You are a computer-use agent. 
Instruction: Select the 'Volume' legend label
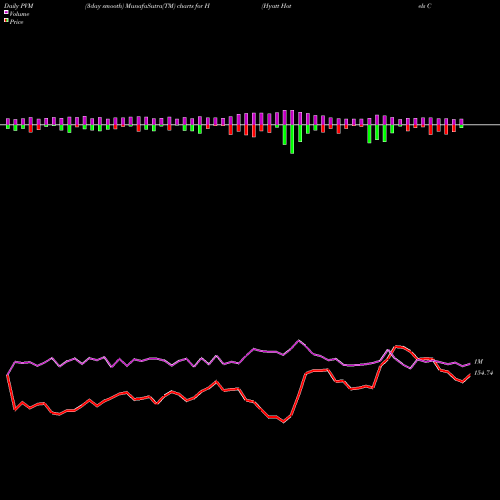tap(19, 14)
